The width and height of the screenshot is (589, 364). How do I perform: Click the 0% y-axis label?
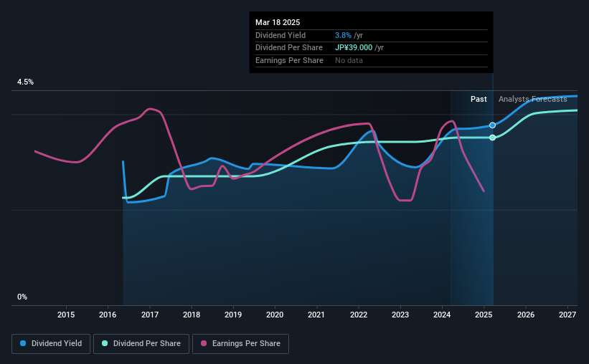coord(22,297)
